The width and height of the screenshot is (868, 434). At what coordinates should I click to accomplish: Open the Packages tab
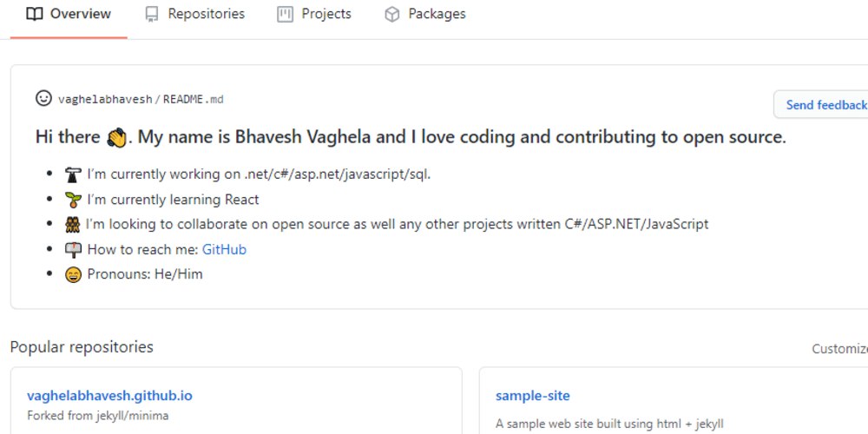pyautogui.click(x=425, y=15)
